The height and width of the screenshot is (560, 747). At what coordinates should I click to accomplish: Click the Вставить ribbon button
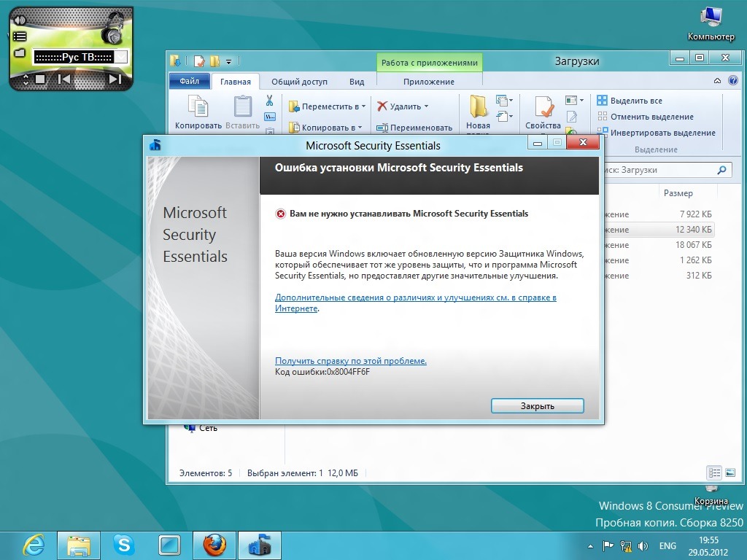coord(242,112)
